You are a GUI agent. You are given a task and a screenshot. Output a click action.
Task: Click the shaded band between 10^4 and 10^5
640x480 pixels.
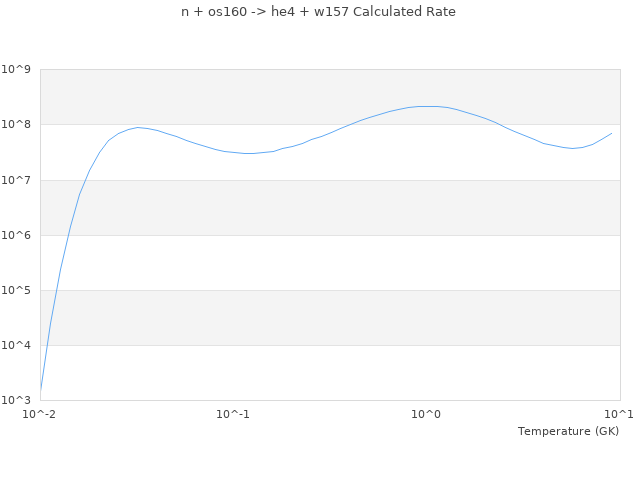330,318
